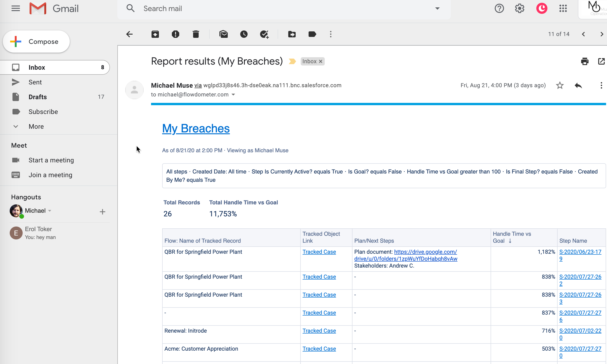Open Tracked Case link for 1,182% row
Image resolution: width=607 pixels, height=364 pixels.
(319, 252)
